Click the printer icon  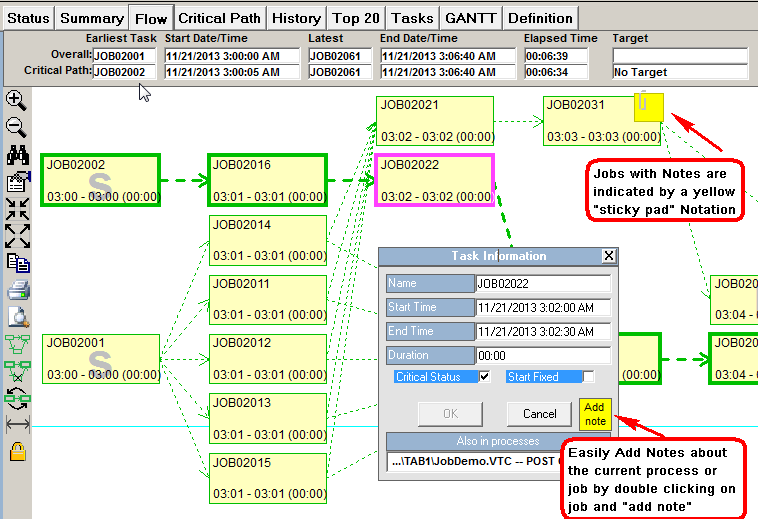tap(18, 290)
